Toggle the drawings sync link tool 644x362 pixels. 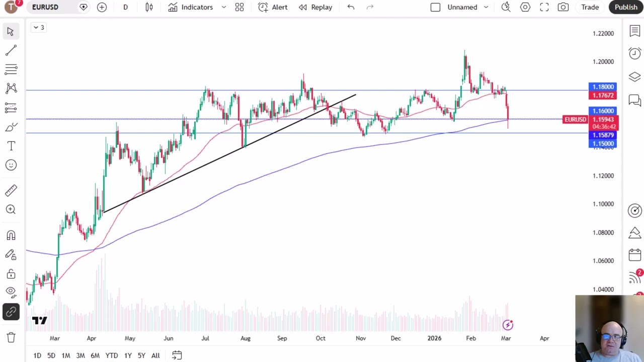point(11,312)
